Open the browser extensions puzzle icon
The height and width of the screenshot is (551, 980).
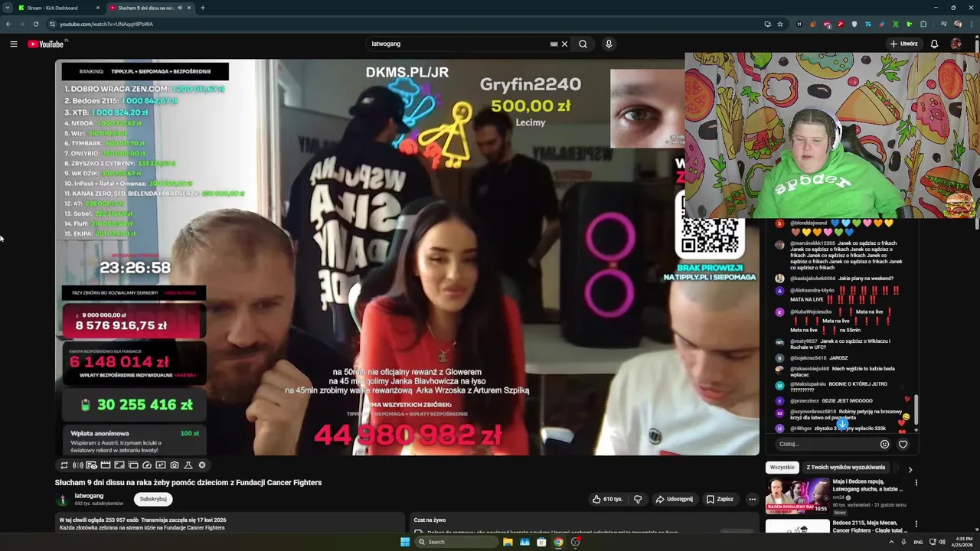pos(923,24)
